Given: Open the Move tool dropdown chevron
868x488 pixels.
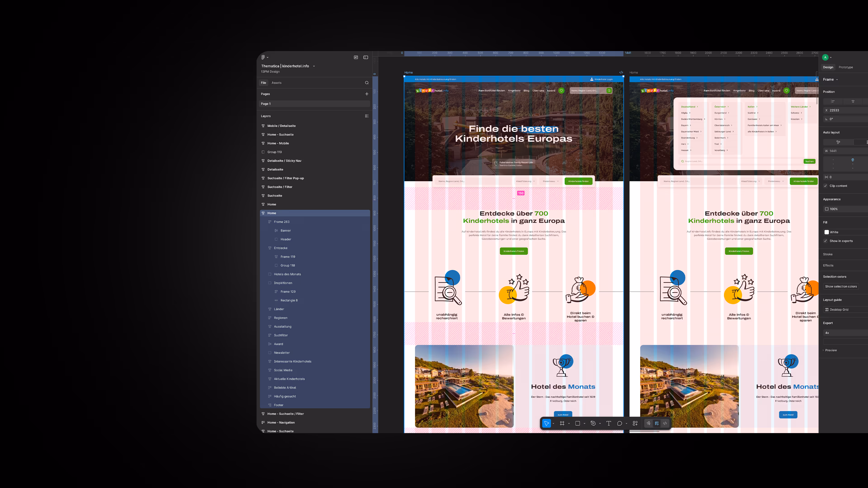Looking at the screenshot, I should tap(553, 423).
